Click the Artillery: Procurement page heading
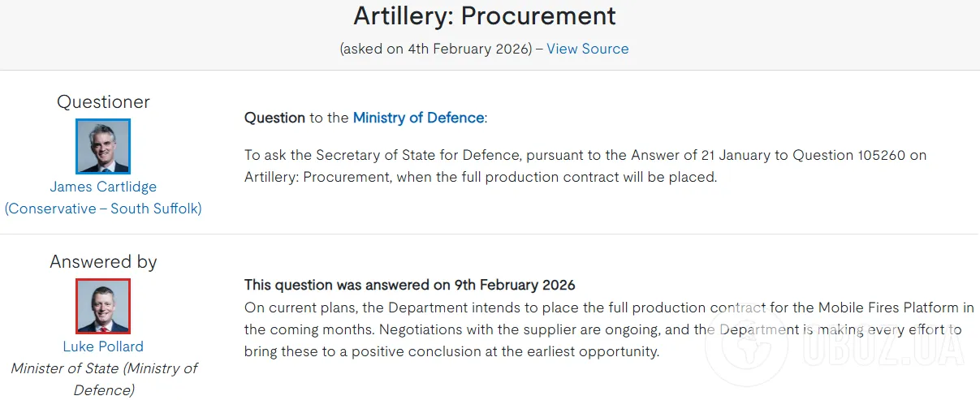 pos(485,15)
